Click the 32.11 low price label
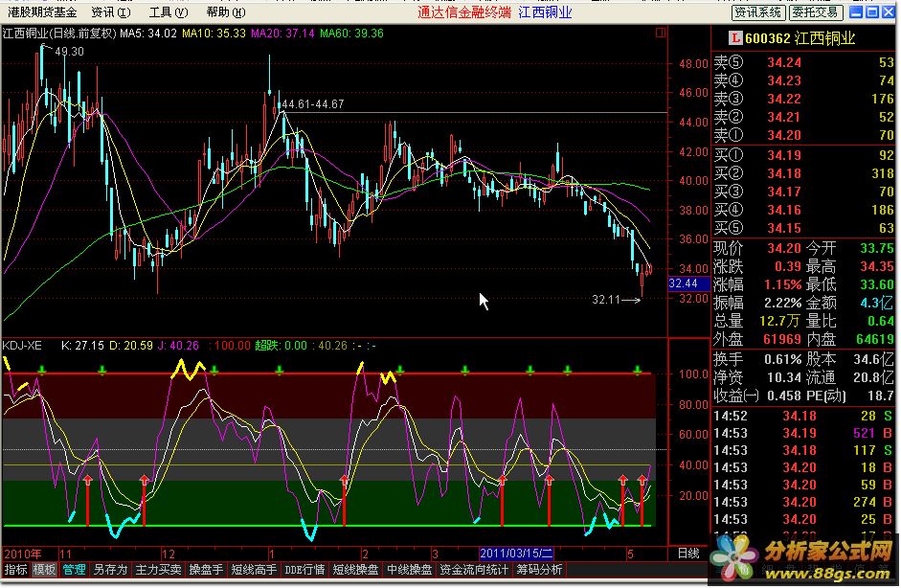The image size is (901, 588). click(x=606, y=300)
